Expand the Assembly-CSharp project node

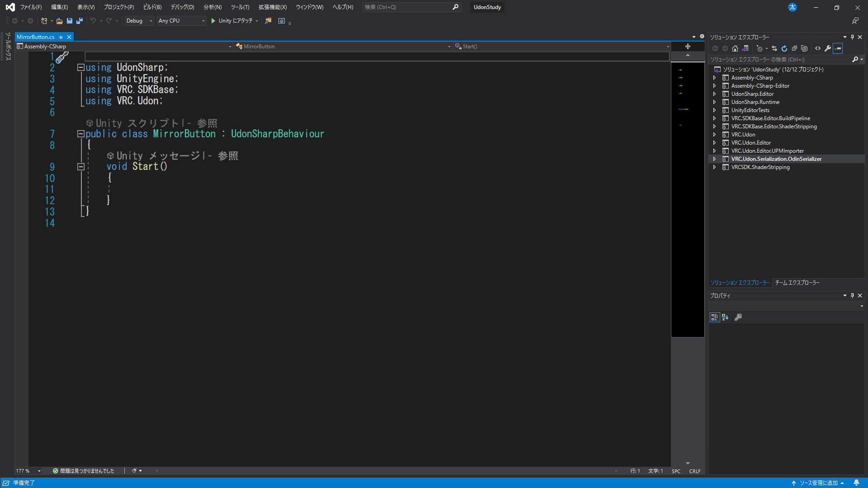[x=714, y=78]
